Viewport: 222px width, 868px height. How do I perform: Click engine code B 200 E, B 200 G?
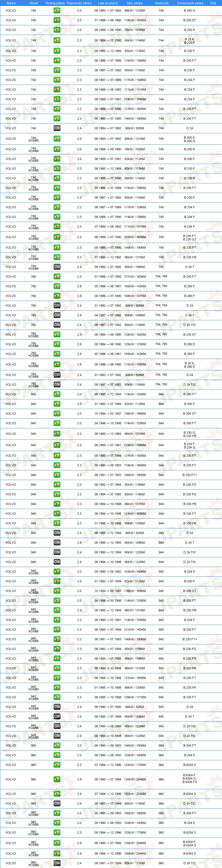point(190,139)
